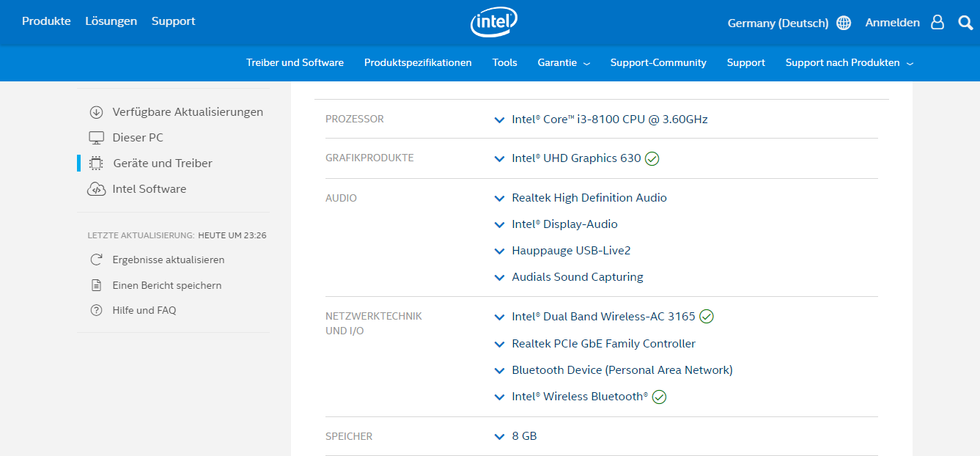Click the PROZESSOR section label
This screenshot has width=980, height=456.
355,119
